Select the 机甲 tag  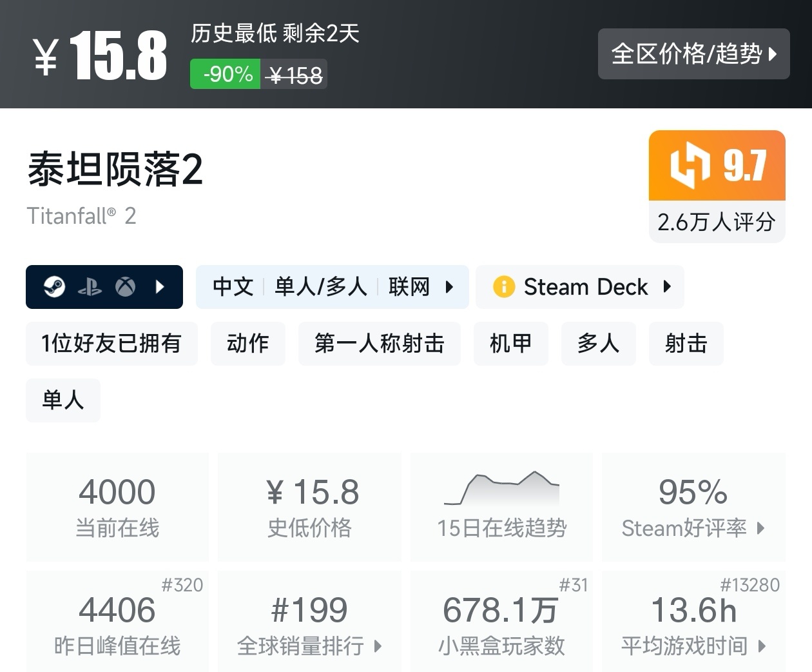pyautogui.click(x=510, y=344)
